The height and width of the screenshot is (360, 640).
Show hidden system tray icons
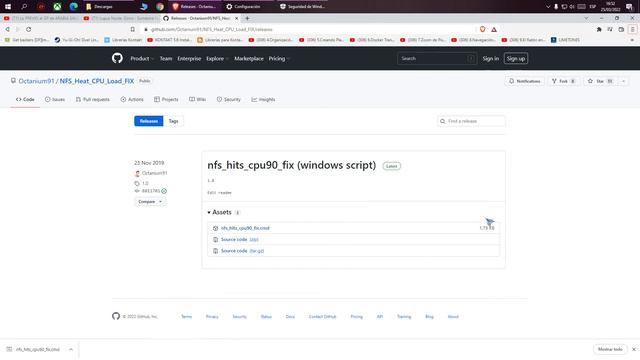pos(548,7)
